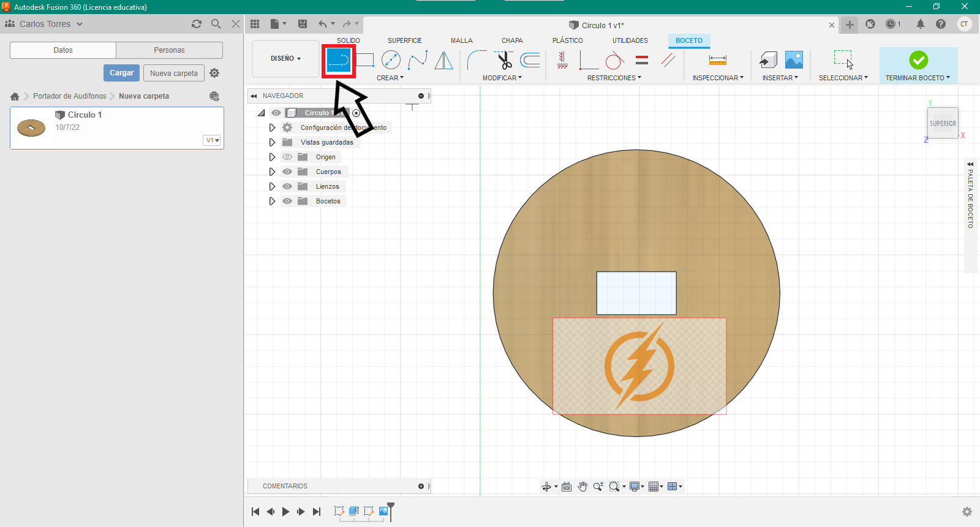The height and width of the screenshot is (527, 980).
Task: Play the design timeline
Action: click(x=285, y=512)
